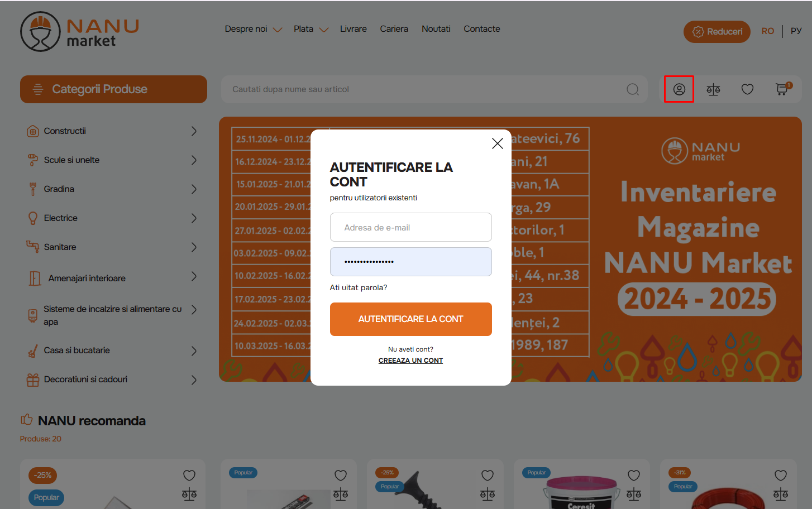The height and width of the screenshot is (509, 812).
Task: Click the search magnifier icon
Action: [633, 89]
